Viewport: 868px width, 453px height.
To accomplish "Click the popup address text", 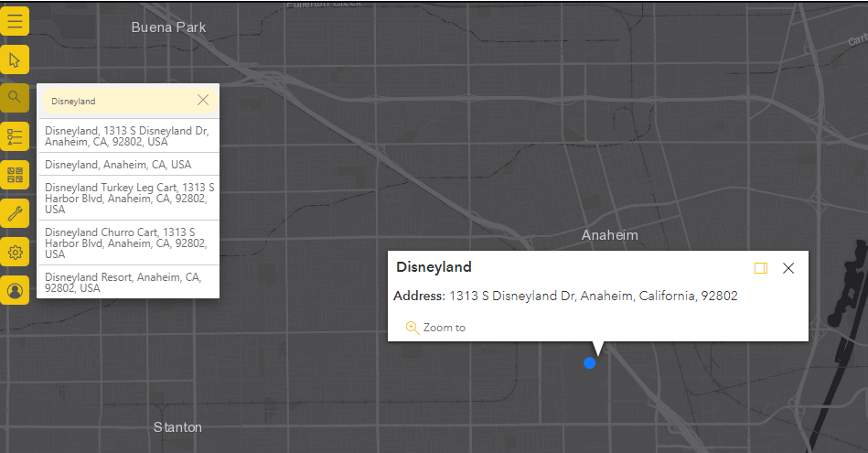I will pyautogui.click(x=565, y=296).
